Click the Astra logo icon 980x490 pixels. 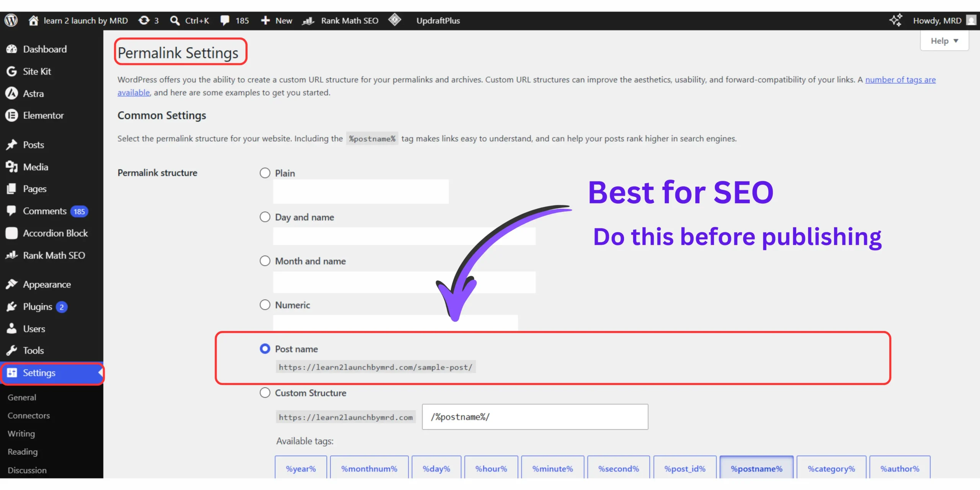(x=11, y=93)
